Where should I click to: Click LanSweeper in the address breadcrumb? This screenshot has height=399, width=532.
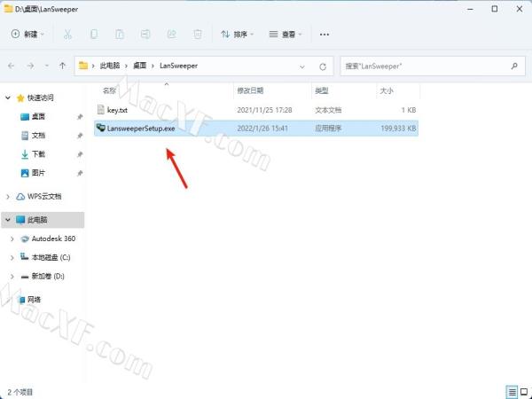(178, 66)
